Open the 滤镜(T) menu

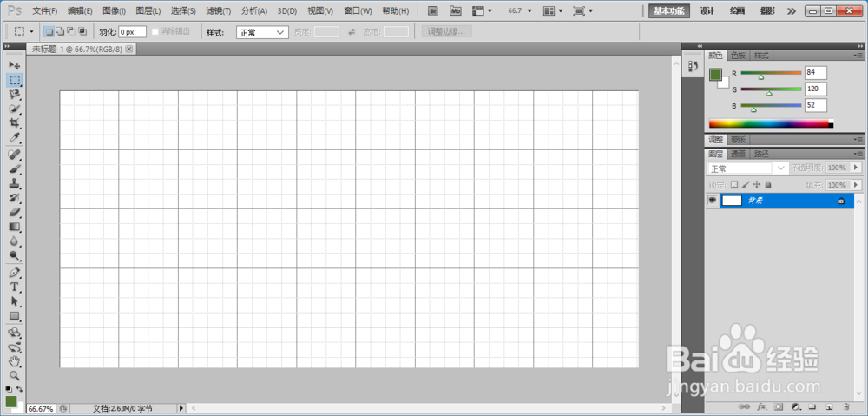pos(219,11)
